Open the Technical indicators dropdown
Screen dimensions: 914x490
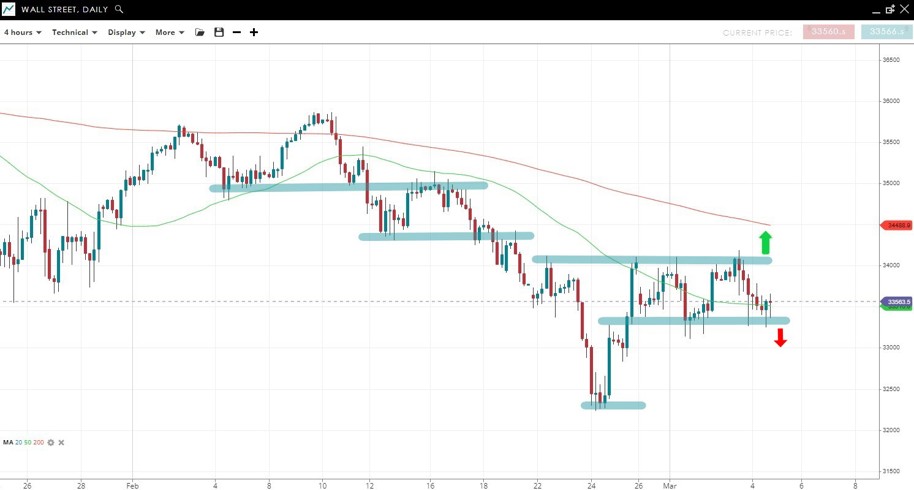point(74,32)
